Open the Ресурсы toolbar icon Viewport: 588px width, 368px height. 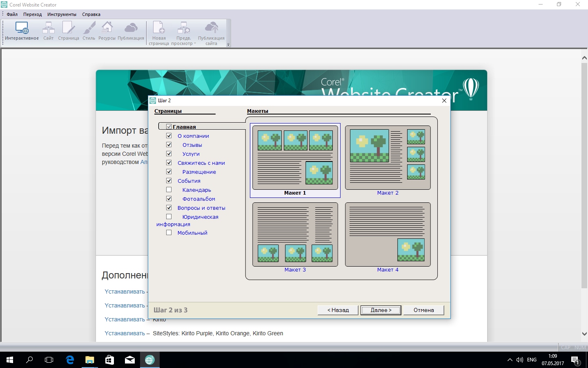click(107, 31)
